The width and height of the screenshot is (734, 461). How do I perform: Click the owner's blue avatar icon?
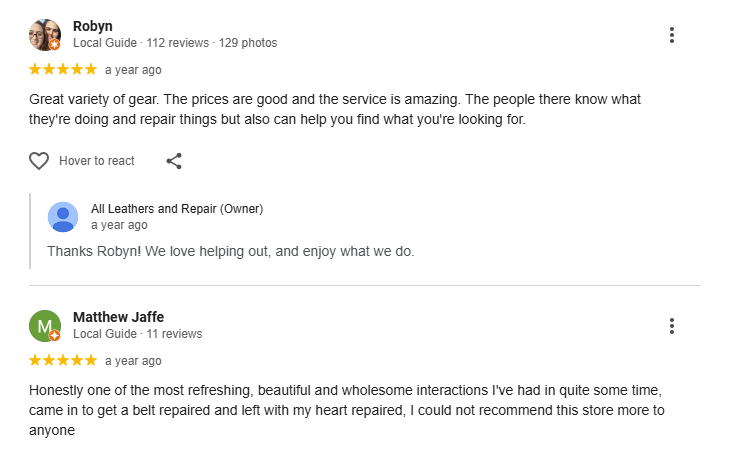[62, 217]
